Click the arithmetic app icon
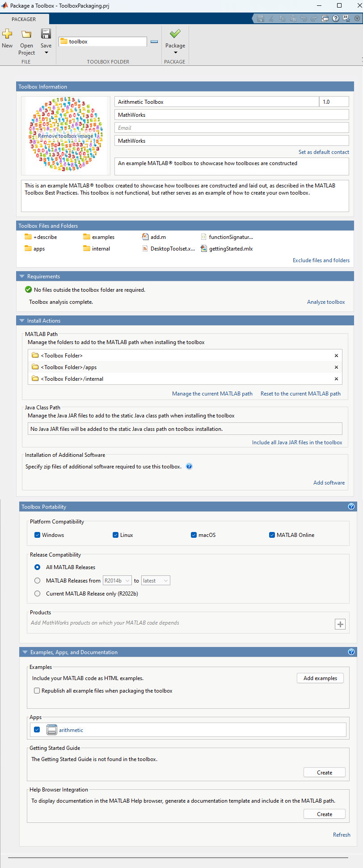 (x=52, y=730)
